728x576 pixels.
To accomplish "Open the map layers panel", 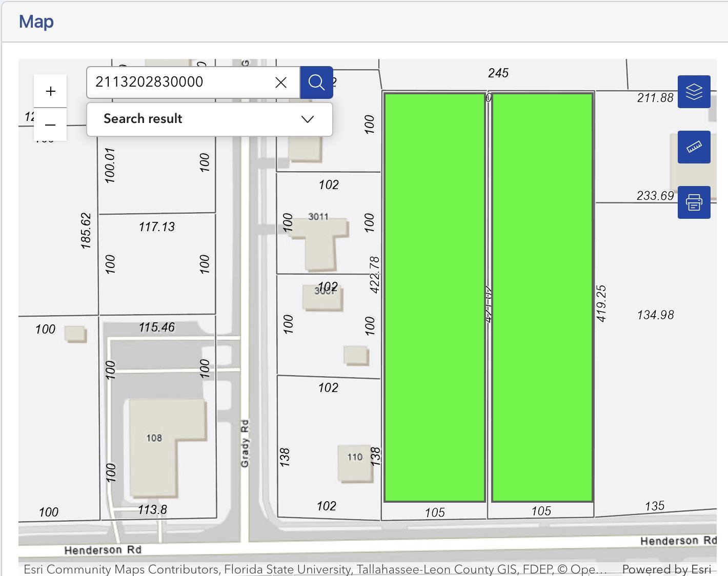I will (x=694, y=92).
